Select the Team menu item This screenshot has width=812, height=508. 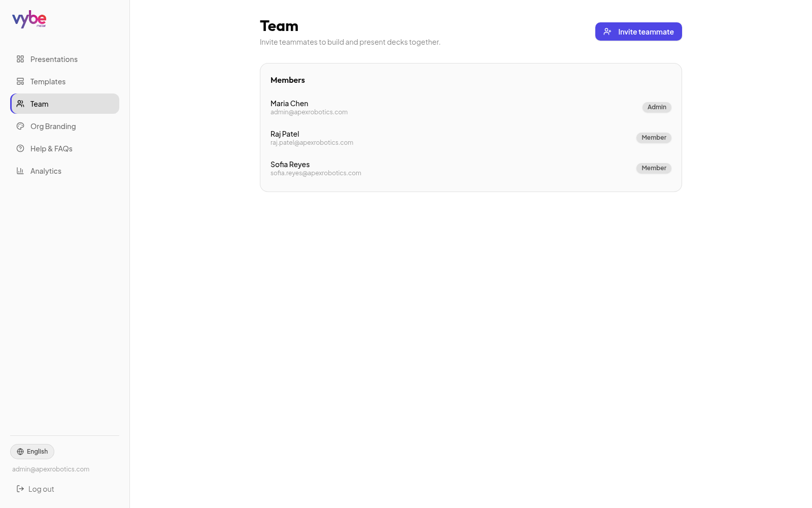64,104
